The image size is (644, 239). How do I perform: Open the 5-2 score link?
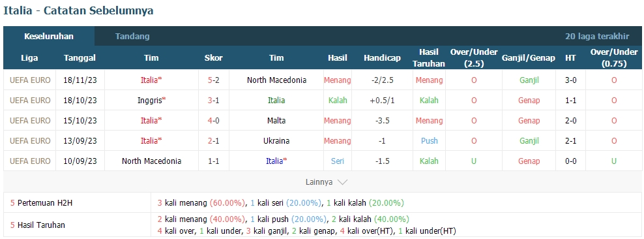coord(214,80)
